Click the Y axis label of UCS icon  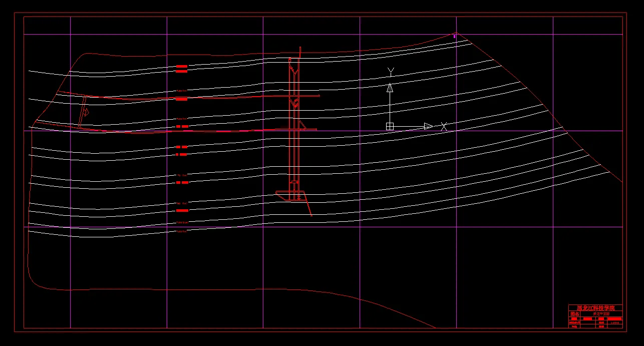point(391,72)
